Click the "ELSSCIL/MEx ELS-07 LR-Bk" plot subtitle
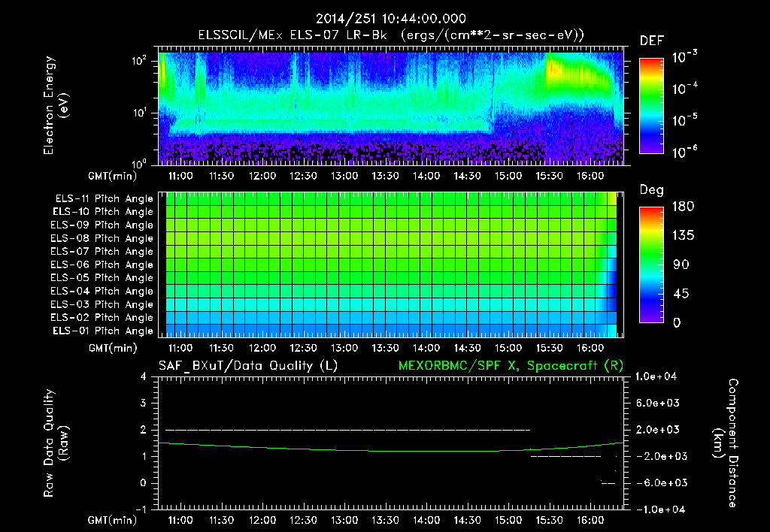 (x=293, y=35)
